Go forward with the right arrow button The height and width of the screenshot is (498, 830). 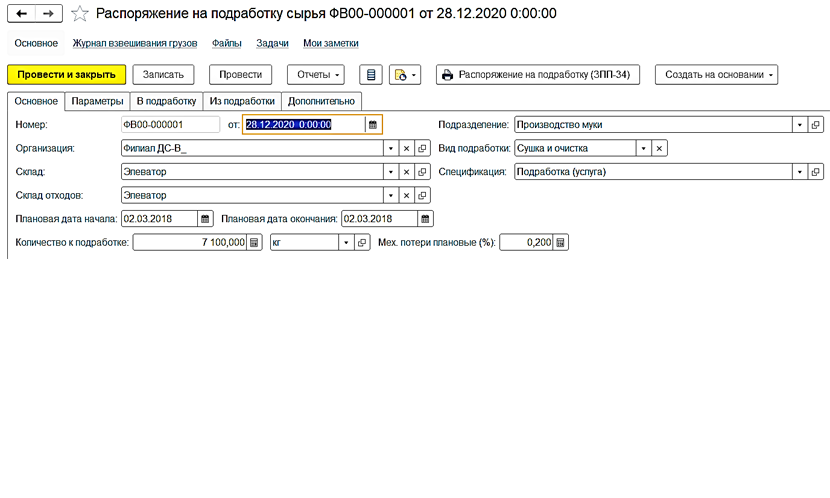click(49, 14)
